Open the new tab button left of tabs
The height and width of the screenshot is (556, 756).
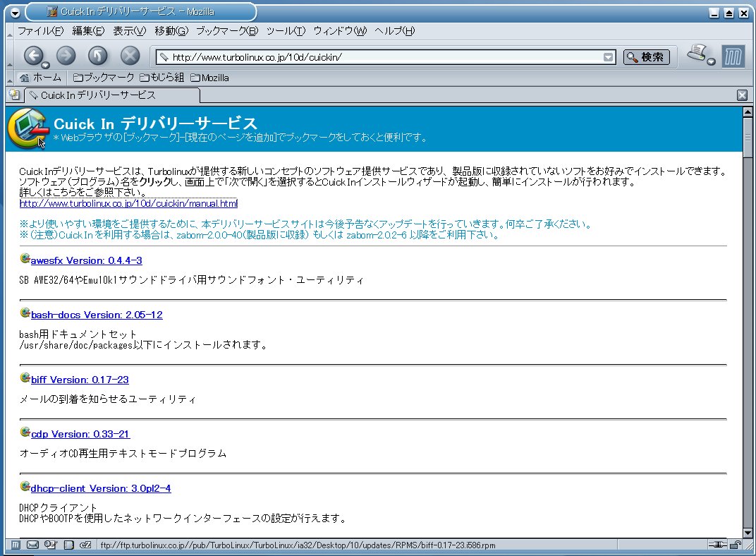tap(15, 95)
